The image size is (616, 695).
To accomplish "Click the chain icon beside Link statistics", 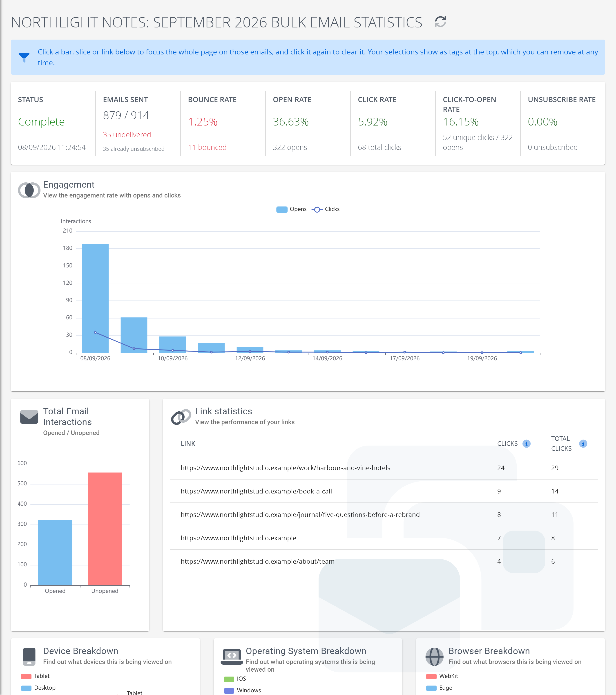I will pyautogui.click(x=181, y=417).
